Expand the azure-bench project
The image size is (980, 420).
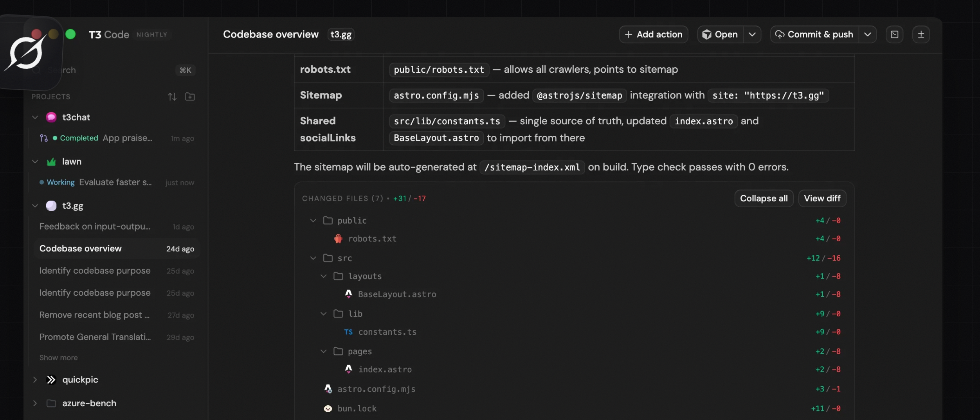pyautogui.click(x=35, y=403)
